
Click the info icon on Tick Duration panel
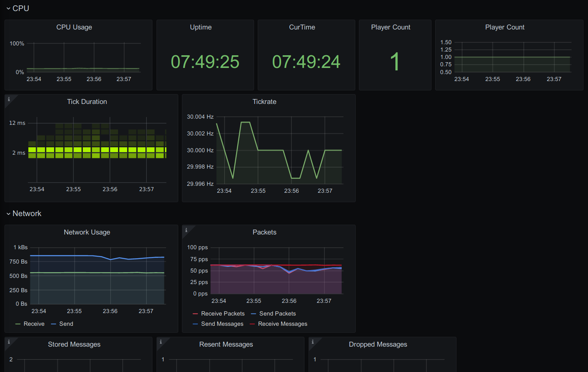[x=9, y=99]
